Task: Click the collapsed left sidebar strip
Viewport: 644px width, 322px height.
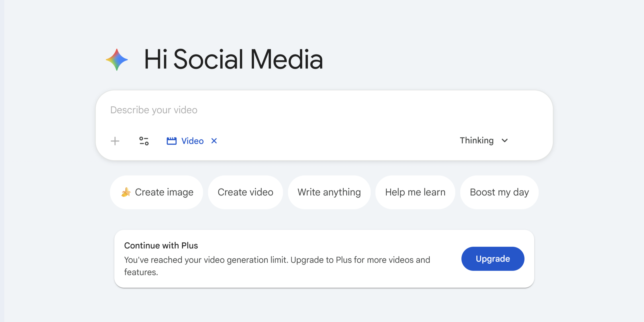Action: (x=2, y=161)
